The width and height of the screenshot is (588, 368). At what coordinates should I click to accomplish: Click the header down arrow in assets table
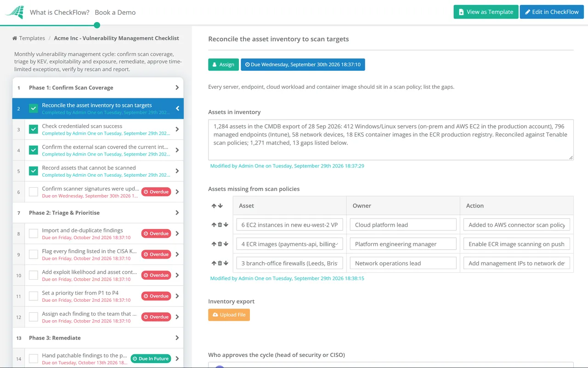220,206
